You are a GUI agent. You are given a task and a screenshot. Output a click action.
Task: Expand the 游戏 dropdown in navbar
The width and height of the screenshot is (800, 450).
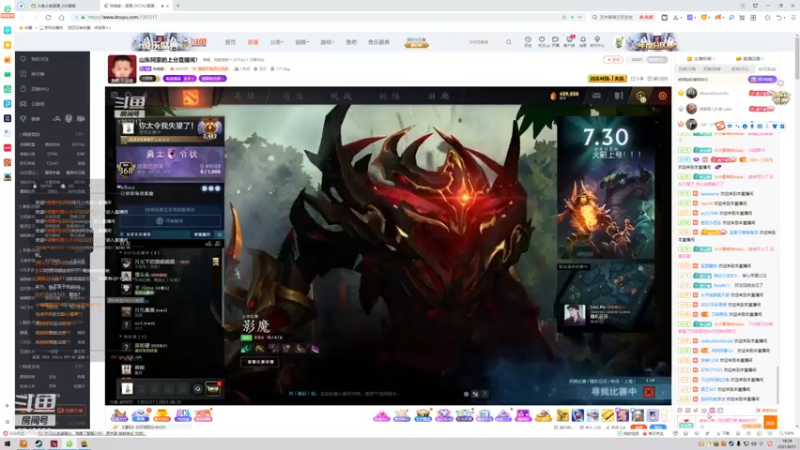pos(327,42)
